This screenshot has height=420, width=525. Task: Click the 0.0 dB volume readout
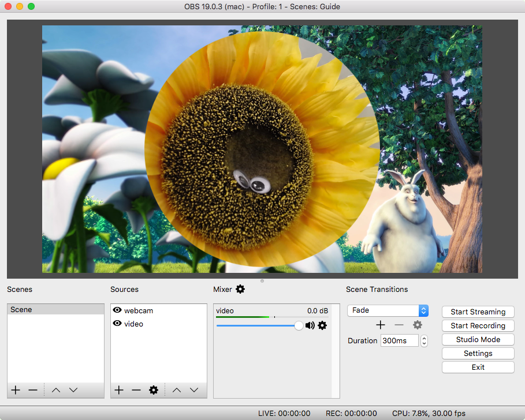point(318,310)
